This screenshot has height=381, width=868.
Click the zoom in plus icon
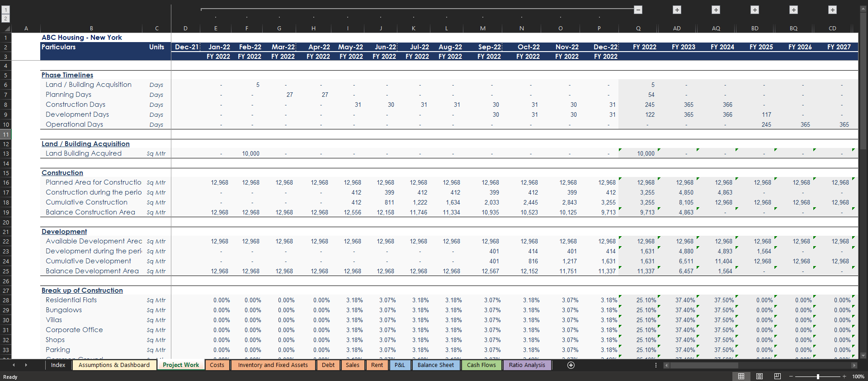pyautogui.click(x=844, y=376)
